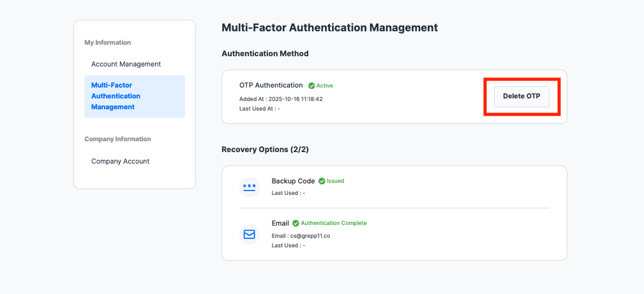This screenshot has width=644, height=294.
Task: Click the green check beside Active
Action: (x=311, y=86)
